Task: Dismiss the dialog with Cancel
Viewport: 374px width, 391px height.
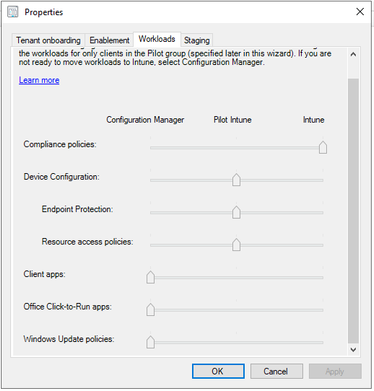Action: 276,371
